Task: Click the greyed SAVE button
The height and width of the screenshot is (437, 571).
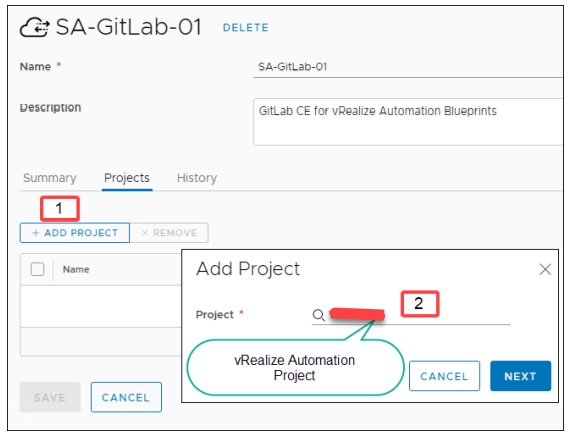Action: click(x=50, y=397)
